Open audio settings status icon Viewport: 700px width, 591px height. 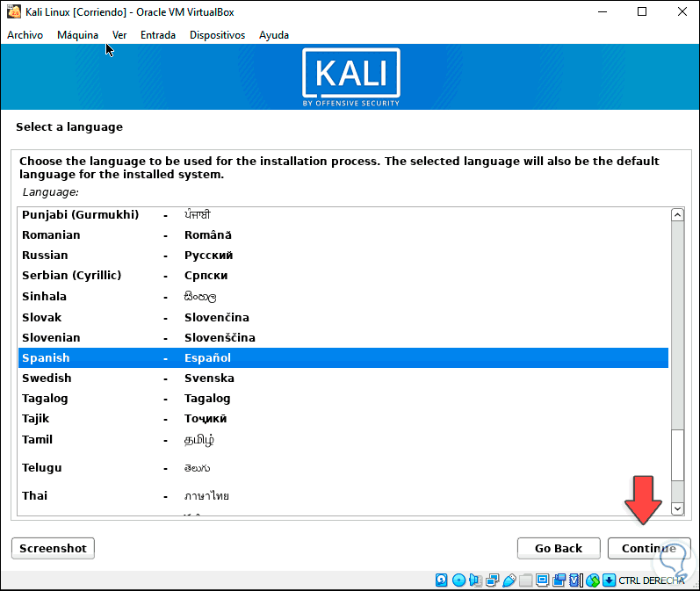tap(475, 580)
